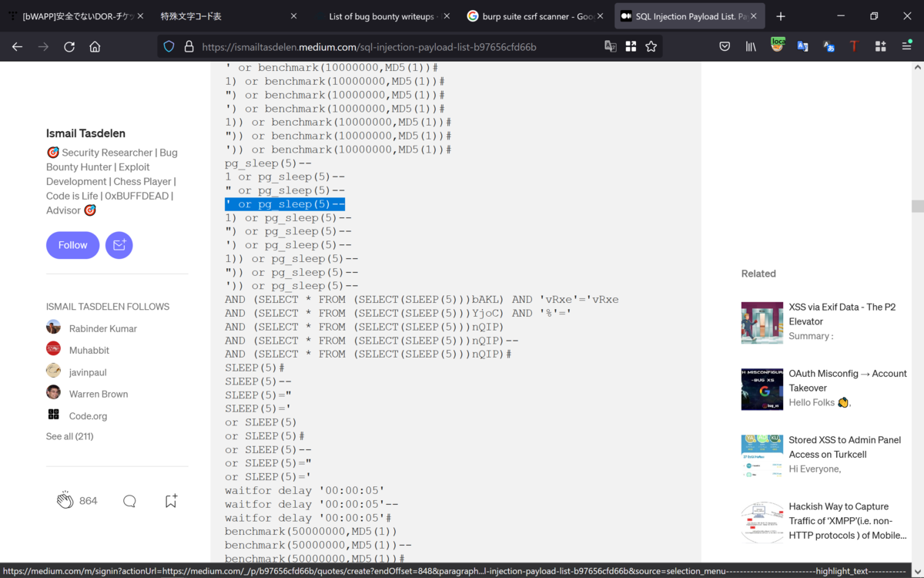The image size is (924, 578).
Task: Open the Code.org profile
Action: click(x=88, y=415)
